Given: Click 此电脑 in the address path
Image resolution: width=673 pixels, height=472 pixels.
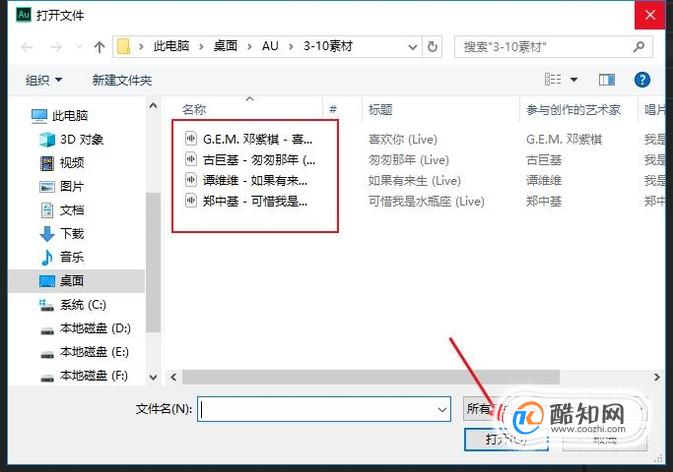Looking at the screenshot, I should coord(171,46).
